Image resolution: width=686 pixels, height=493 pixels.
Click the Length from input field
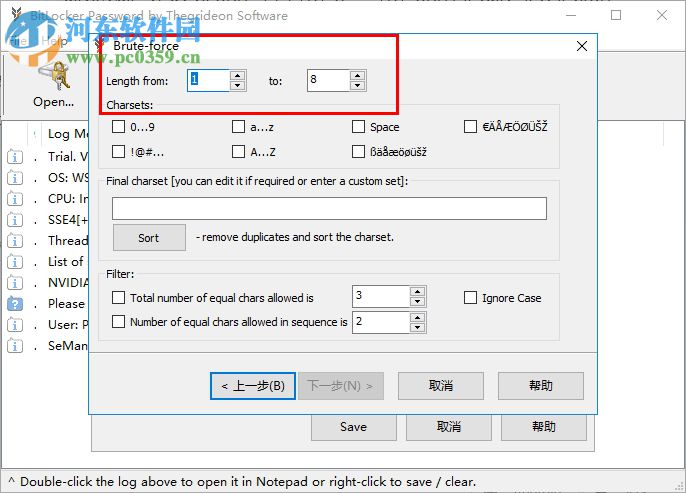tap(209, 80)
